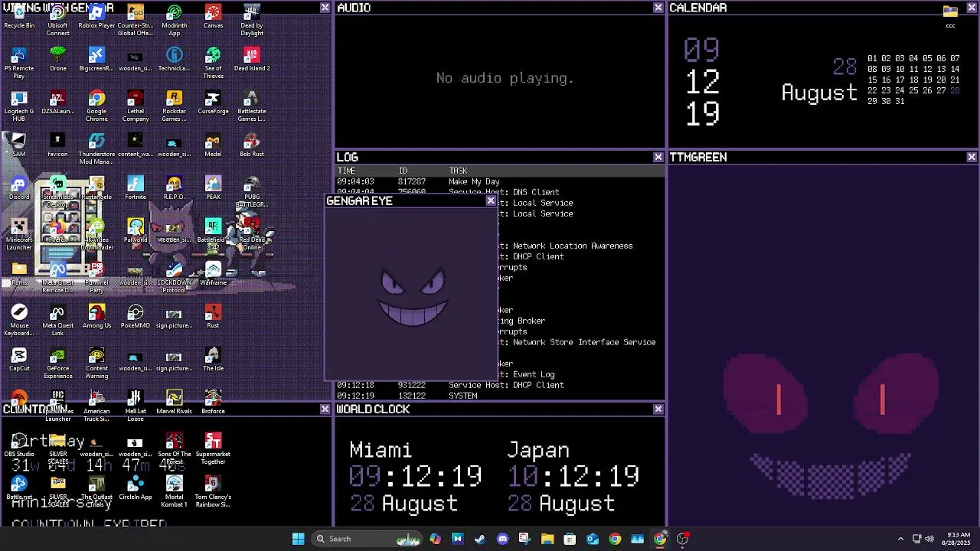Image resolution: width=980 pixels, height=551 pixels.
Task: Click the Gengar face in GENGAR EYE
Action: (413, 298)
